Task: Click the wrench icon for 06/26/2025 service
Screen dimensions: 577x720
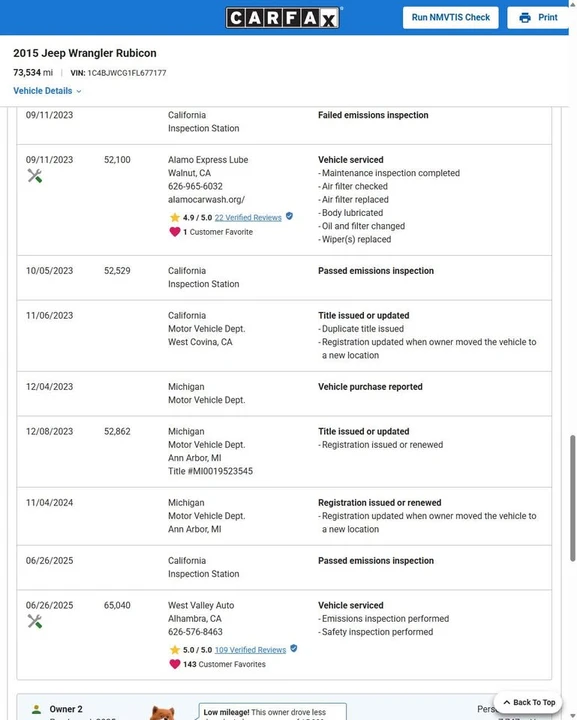Action: (x=34, y=622)
